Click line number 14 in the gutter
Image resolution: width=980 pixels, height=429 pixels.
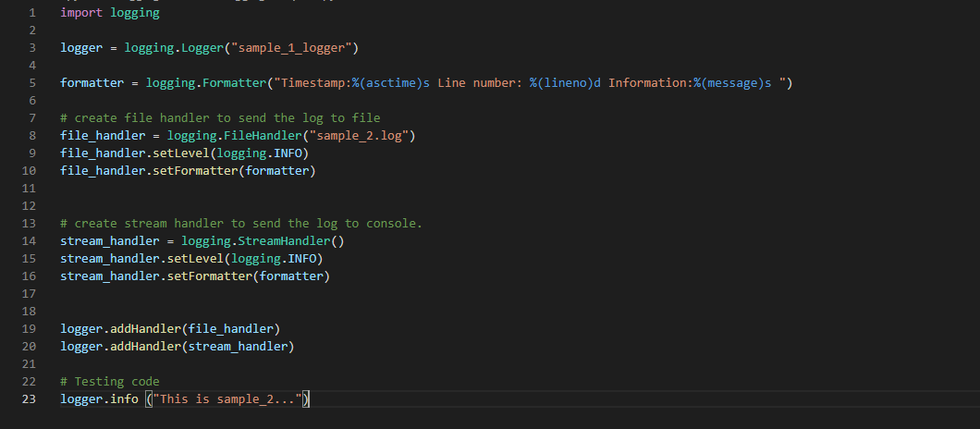(29, 240)
